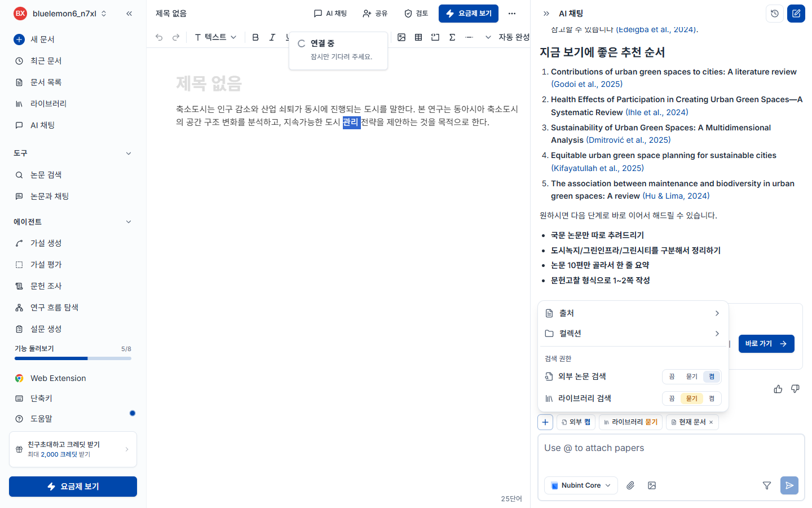The height and width of the screenshot is (508, 812).
Task: Apply bold formatting
Action: pos(255,37)
